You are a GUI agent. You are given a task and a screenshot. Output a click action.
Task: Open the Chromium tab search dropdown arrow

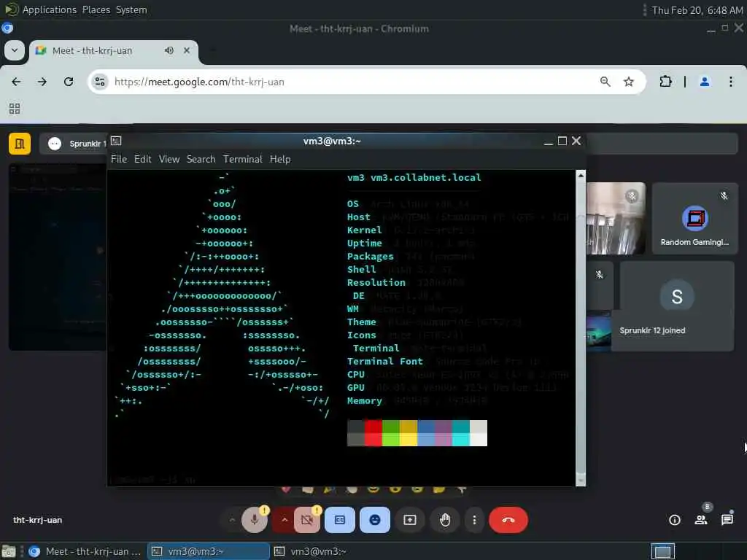tap(15, 50)
